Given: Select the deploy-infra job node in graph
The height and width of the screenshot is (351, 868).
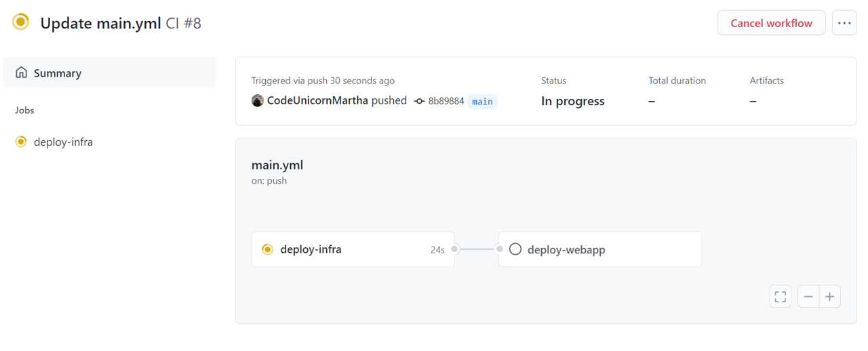Looking at the screenshot, I should point(353,249).
